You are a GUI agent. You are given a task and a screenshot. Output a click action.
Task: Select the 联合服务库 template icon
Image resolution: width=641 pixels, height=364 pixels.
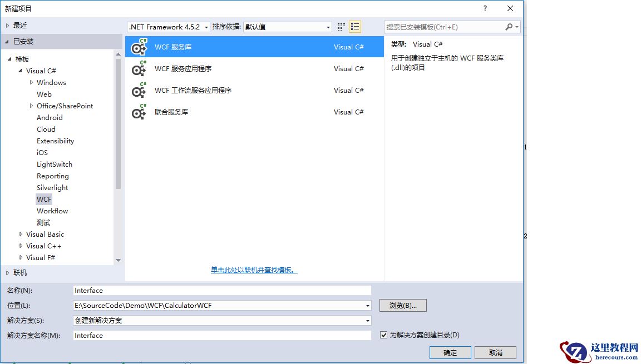pos(139,112)
